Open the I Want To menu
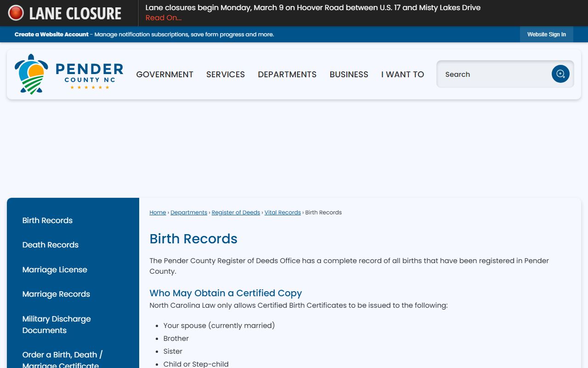 pyautogui.click(x=403, y=75)
